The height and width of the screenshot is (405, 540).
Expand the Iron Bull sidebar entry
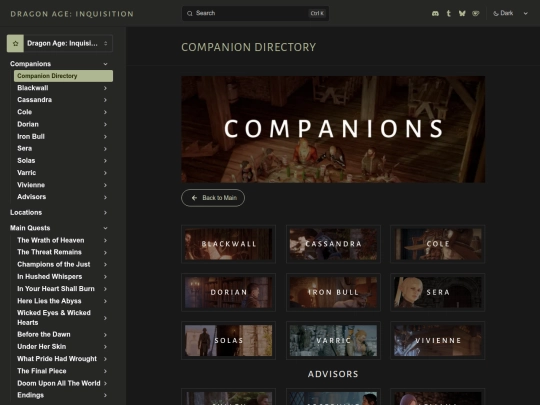[105, 137]
